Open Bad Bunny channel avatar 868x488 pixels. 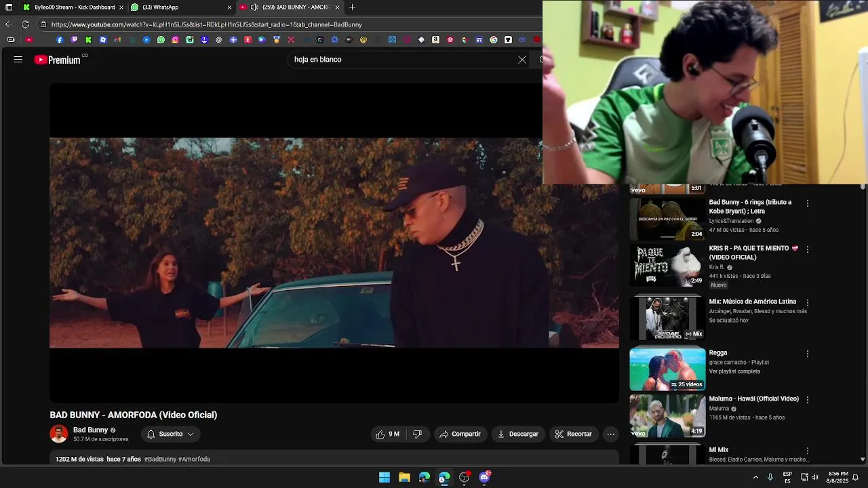click(x=59, y=434)
